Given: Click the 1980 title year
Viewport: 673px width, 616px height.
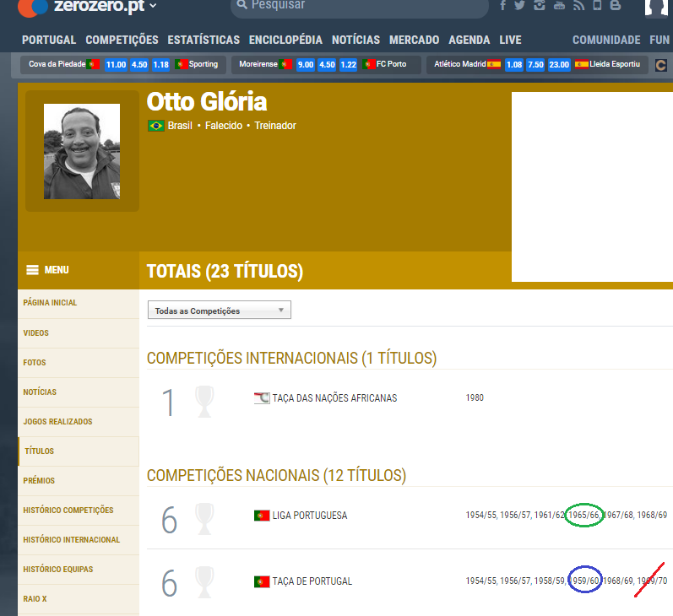Looking at the screenshot, I should coord(475,398).
